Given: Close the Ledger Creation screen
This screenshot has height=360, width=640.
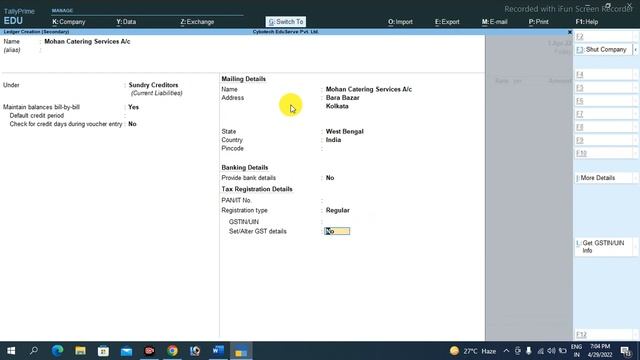Looking at the screenshot, I should [570, 32].
